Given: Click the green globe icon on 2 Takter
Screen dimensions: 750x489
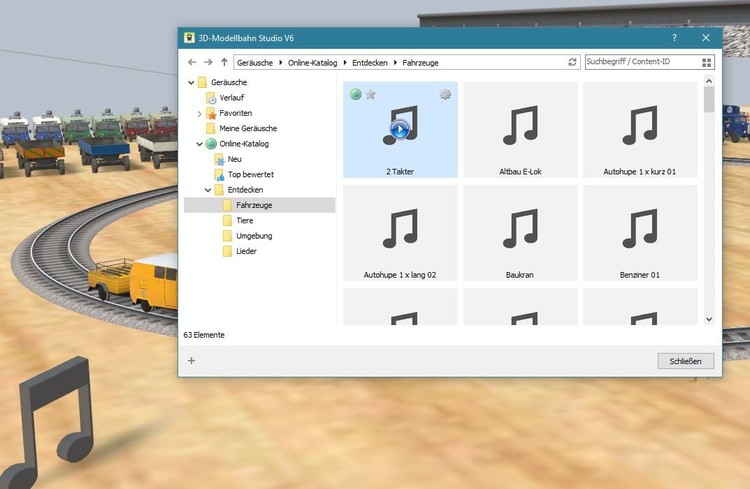Looking at the screenshot, I should [355, 94].
